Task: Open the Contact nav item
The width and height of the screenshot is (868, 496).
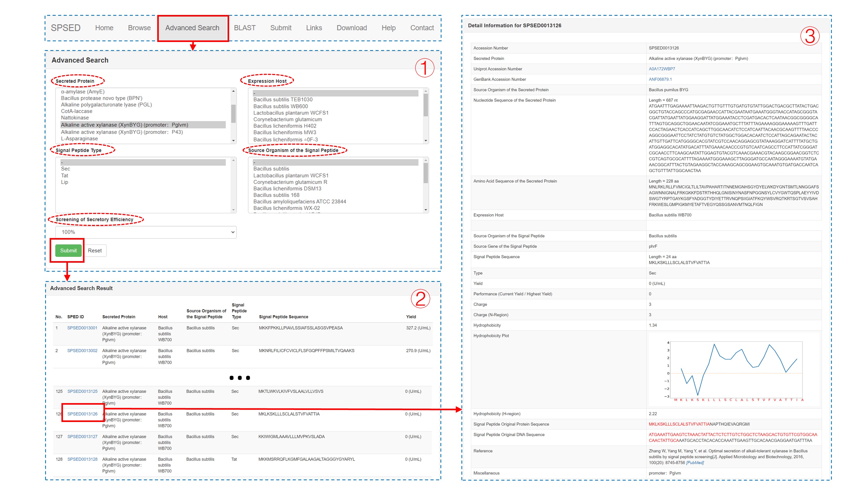Action: (422, 28)
